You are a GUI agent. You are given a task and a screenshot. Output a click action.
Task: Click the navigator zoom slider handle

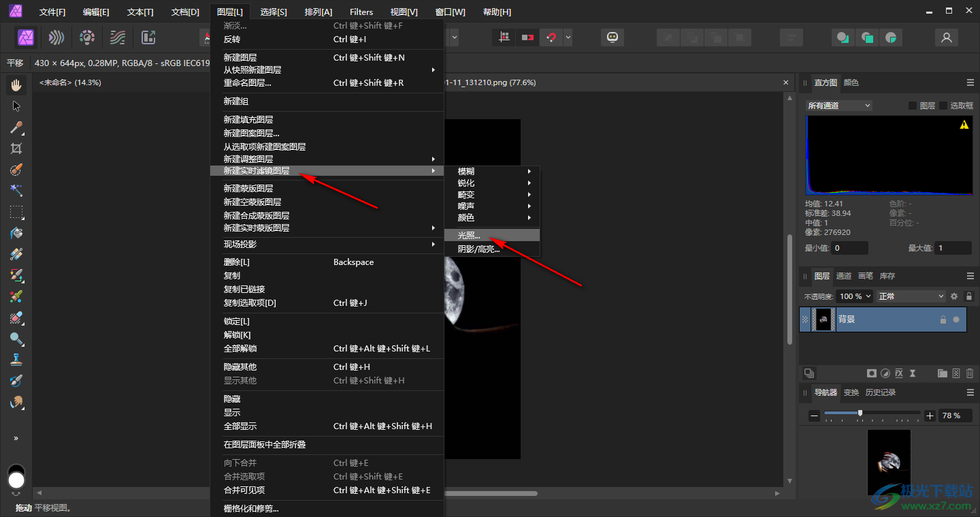pos(860,413)
